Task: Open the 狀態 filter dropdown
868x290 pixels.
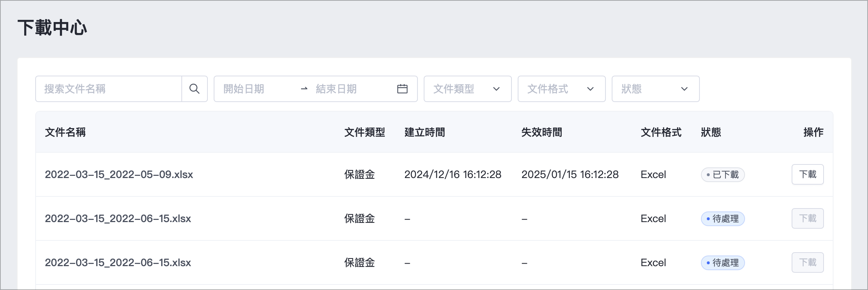Action: pos(655,89)
